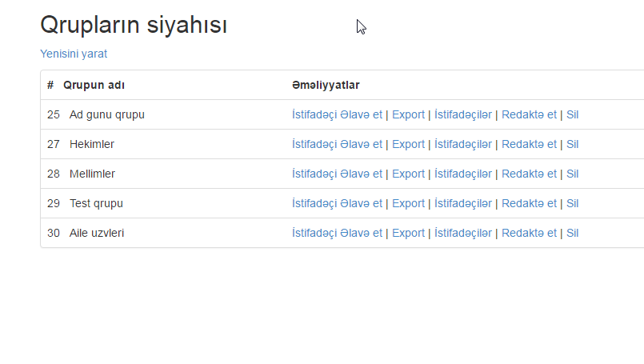
Task: Add user to Ad gunu qrupu
Action: click(337, 114)
